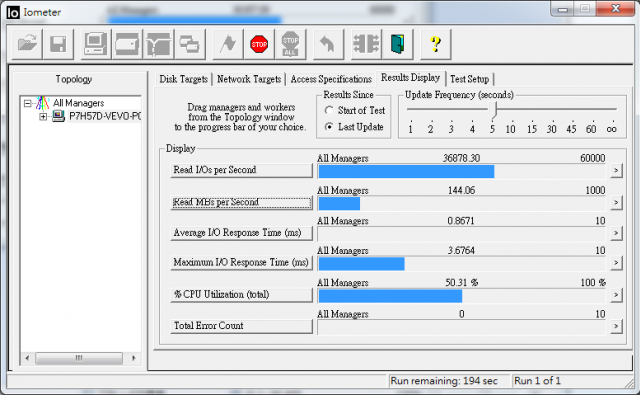Viewport: 640px width, 395px height.
Task: Start tests with the green flag icon
Action: click(228, 44)
